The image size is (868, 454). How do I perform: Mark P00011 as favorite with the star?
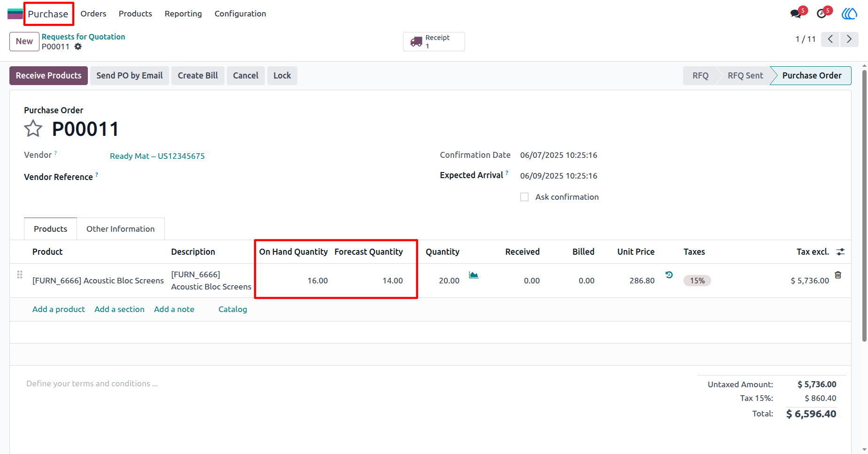coord(33,128)
